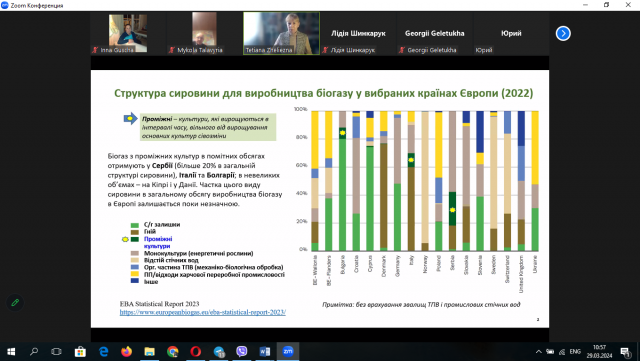The width and height of the screenshot is (640, 361).
Task: Switch ENG keyboard language indicator
Action: (575, 352)
